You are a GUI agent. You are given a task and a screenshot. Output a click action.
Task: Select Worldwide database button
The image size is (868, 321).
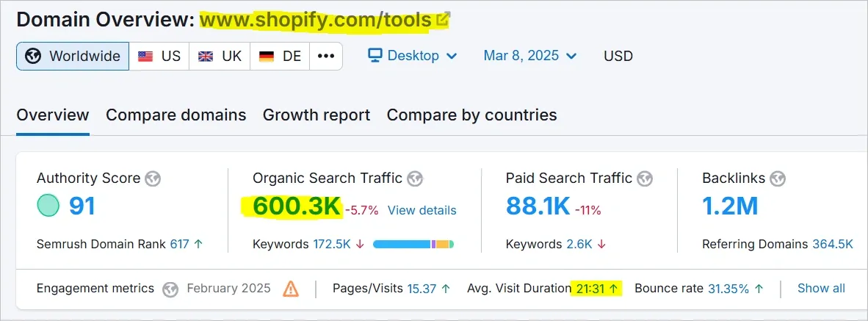tap(73, 57)
